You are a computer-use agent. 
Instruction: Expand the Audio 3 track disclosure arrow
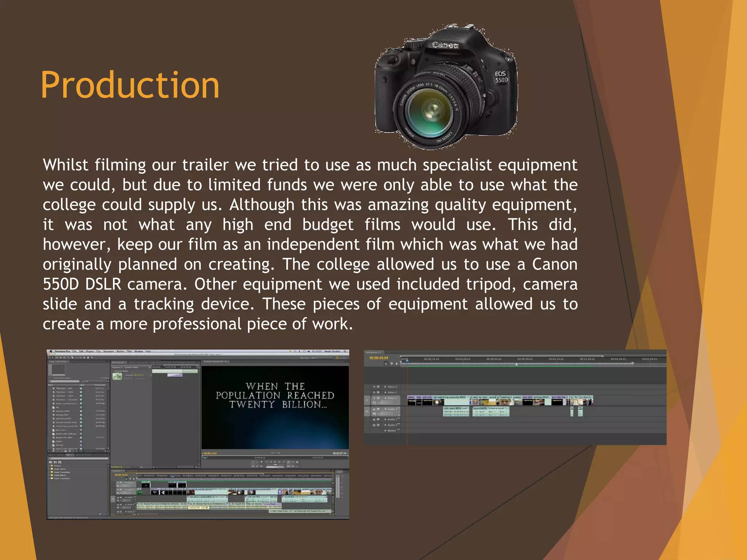(x=386, y=425)
